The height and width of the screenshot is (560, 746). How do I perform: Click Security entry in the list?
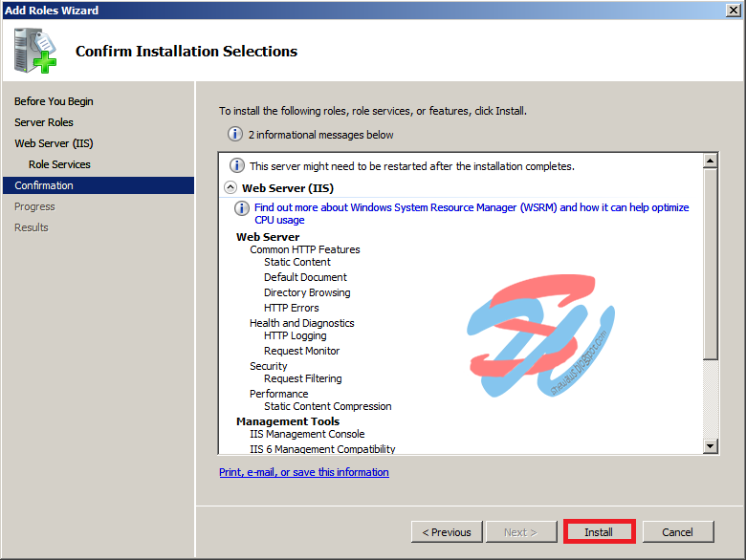coord(269,366)
